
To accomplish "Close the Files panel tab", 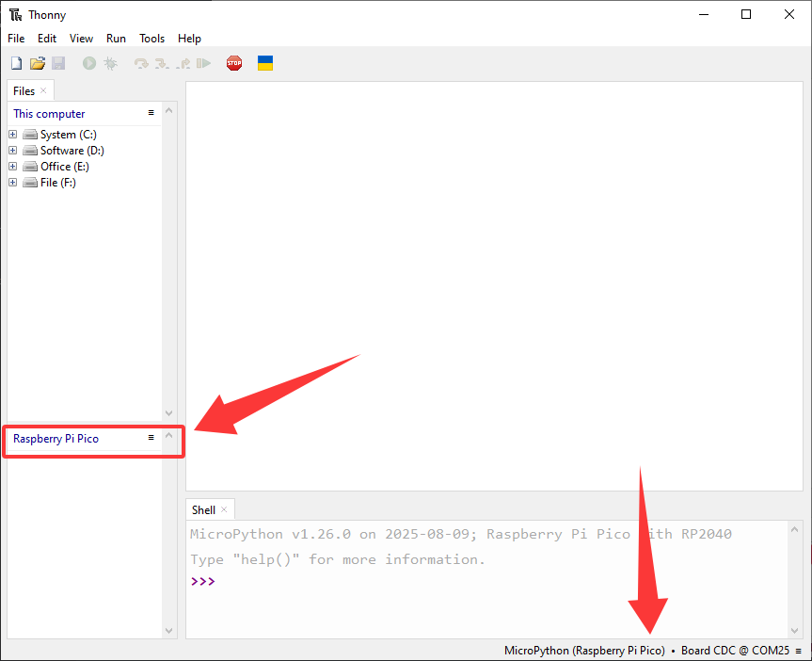I will click(x=43, y=90).
